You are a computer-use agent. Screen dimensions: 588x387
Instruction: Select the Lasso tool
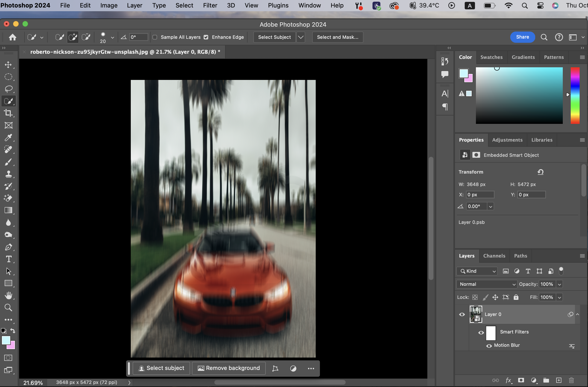pyautogui.click(x=8, y=89)
